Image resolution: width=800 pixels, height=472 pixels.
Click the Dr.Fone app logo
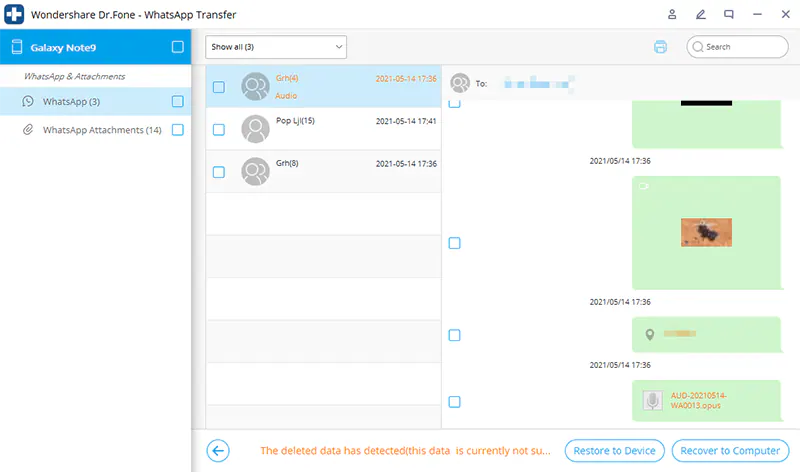(14, 14)
